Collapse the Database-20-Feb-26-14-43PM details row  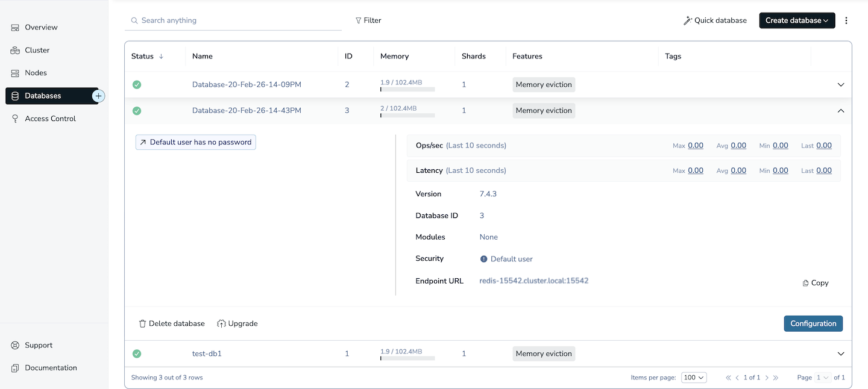click(x=840, y=111)
